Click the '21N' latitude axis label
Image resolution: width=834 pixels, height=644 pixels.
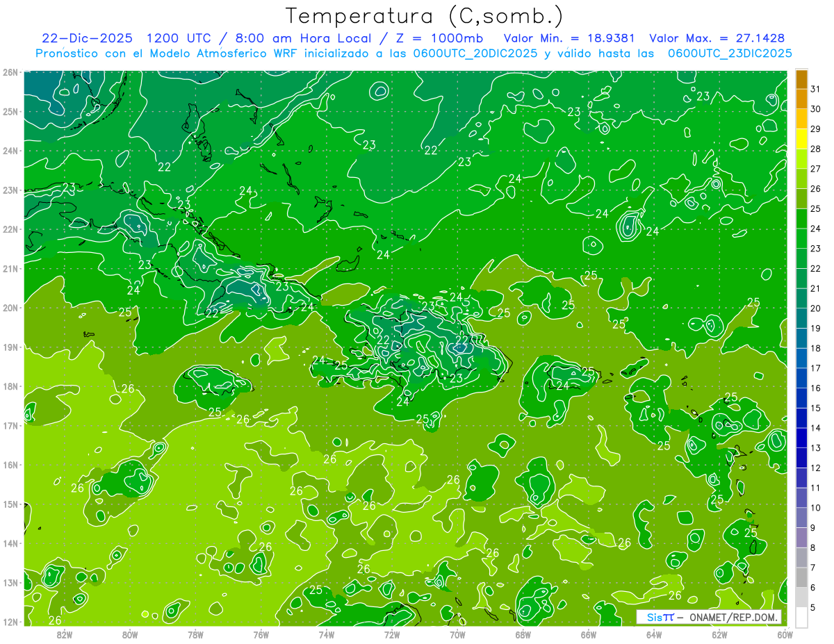[10, 269]
